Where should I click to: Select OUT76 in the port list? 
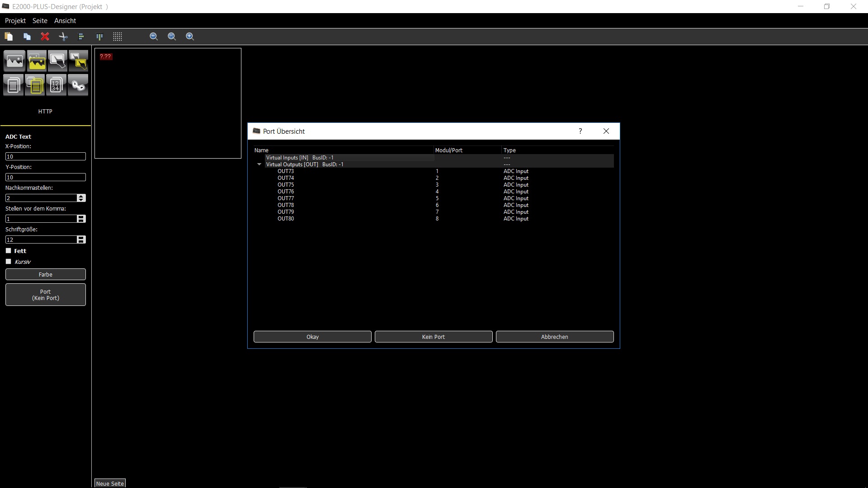[286, 192]
